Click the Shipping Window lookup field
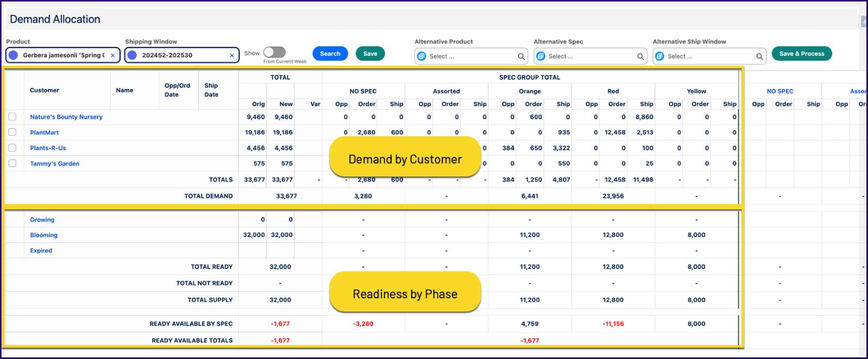 tap(182, 55)
